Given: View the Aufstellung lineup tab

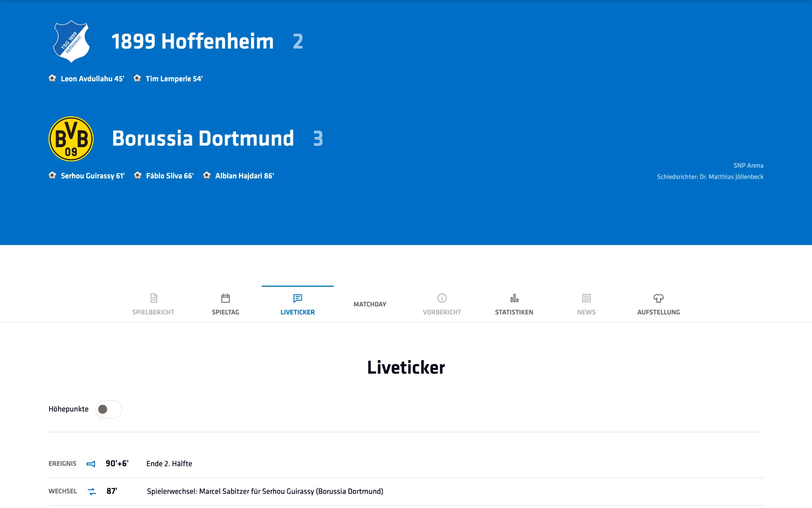Looking at the screenshot, I should (x=659, y=304).
